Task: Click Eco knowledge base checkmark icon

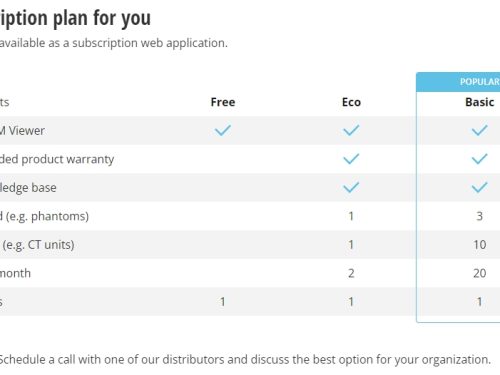Action: click(351, 187)
